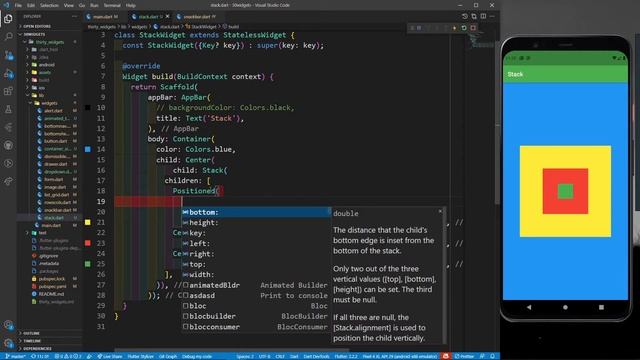Viewport: 640px width, 360px height.
Task: Click the Prettier status bar item
Action: [x=464, y=356]
